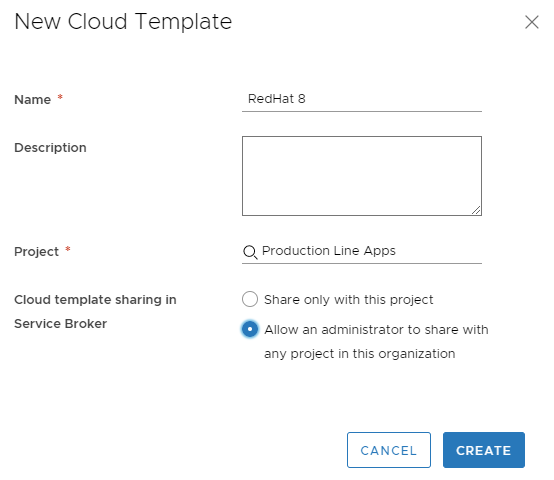Click the Name field label
This screenshot has width=554, height=480.
coord(33,100)
